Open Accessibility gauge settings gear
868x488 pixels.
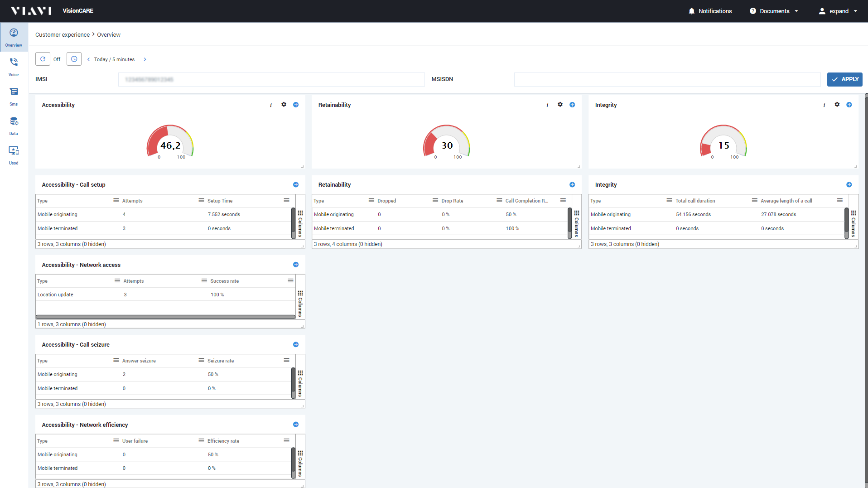[x=284, y=105]
